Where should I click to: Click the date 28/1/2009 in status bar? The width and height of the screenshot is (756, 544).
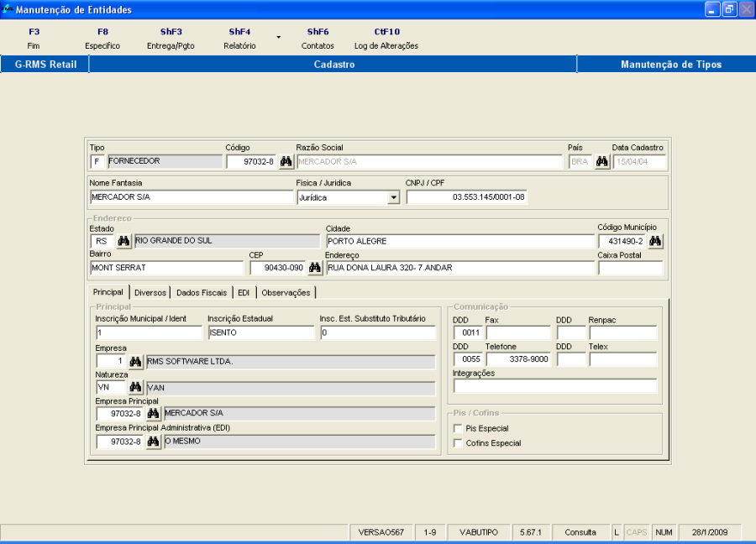click(710, 532)
